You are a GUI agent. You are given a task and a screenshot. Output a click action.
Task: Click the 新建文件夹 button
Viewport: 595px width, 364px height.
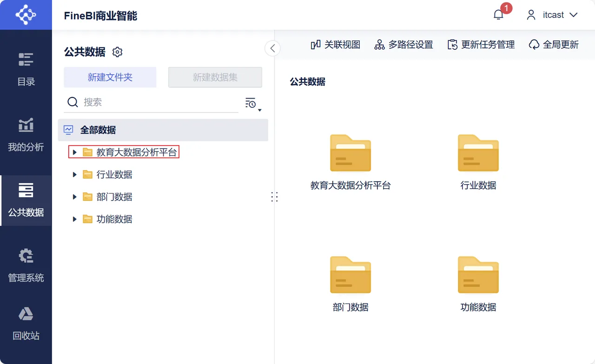click(110, 77)
